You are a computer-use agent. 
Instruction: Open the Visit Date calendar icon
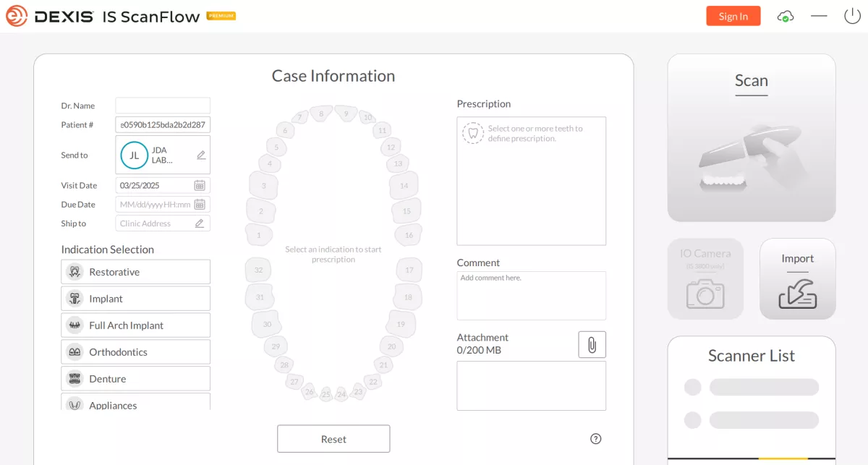click(x=200, y=185)
